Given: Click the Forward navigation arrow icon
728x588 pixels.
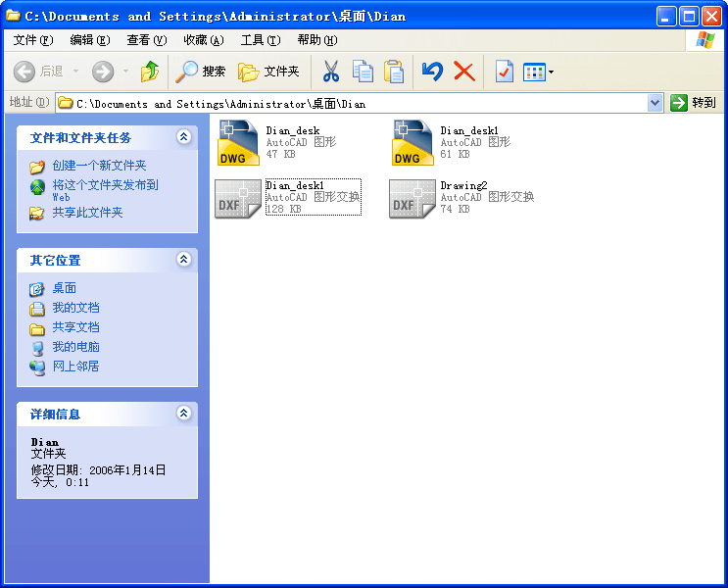Looking at the screenshot, I should pyautogui.click(x=103, y=72).
